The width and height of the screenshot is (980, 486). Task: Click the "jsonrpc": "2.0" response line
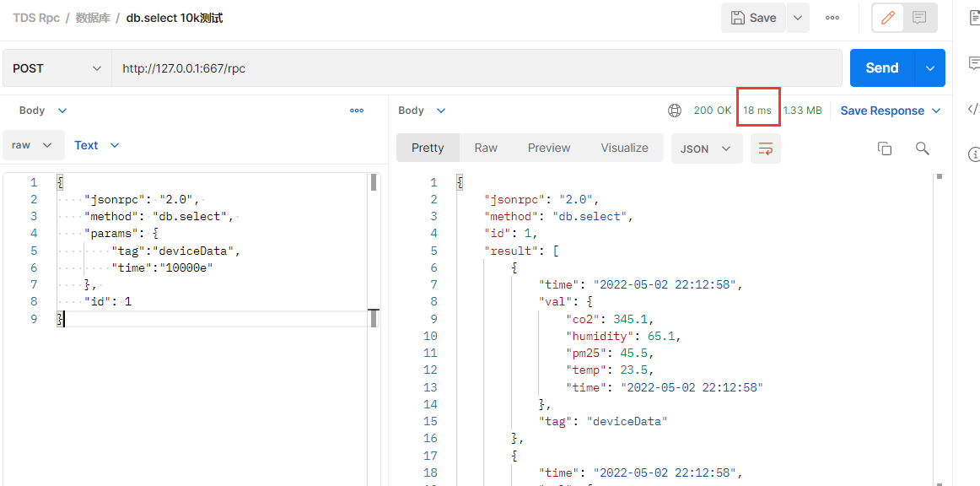542,199
